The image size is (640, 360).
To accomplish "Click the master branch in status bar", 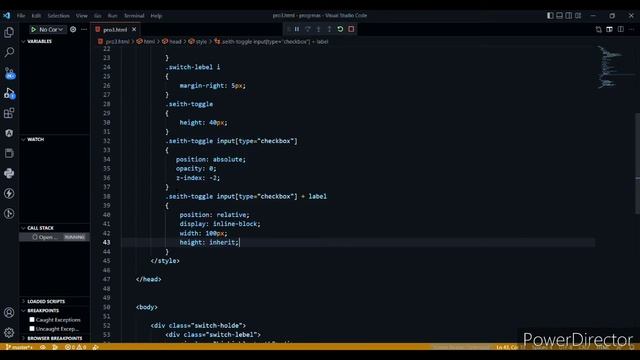I will [x=19, y=347].
